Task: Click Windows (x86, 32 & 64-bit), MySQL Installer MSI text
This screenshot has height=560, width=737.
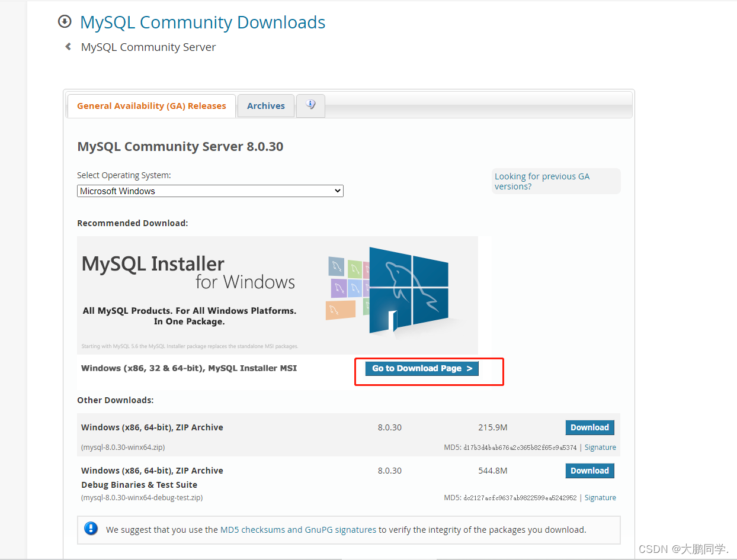Action: tap(189, 368)
